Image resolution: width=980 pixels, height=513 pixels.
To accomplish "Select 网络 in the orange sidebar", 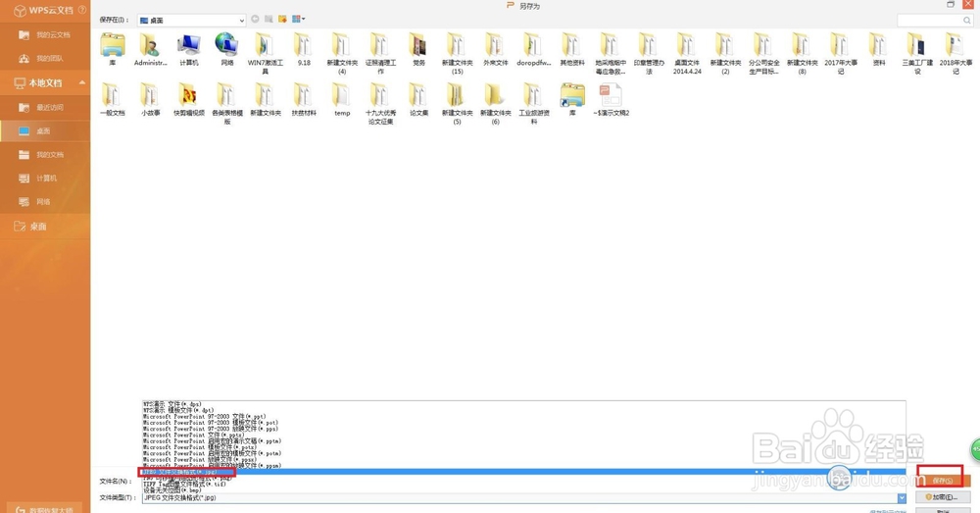I will [45, 202].
